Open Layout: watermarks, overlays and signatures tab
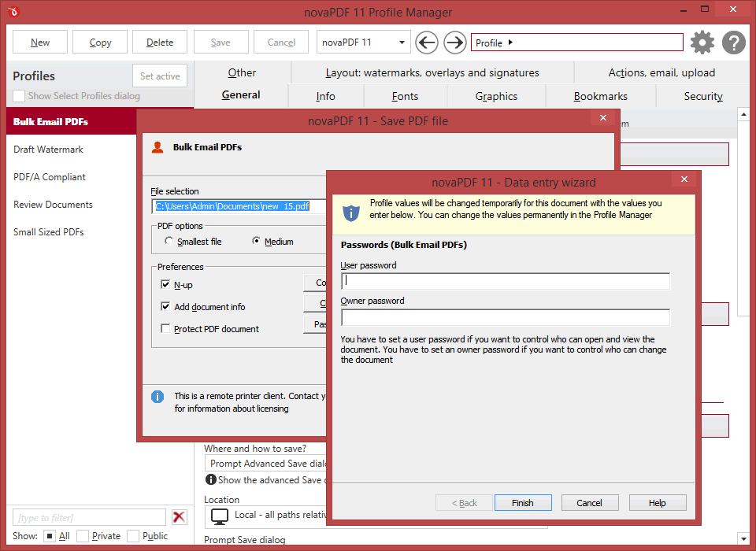 (432, 72)
